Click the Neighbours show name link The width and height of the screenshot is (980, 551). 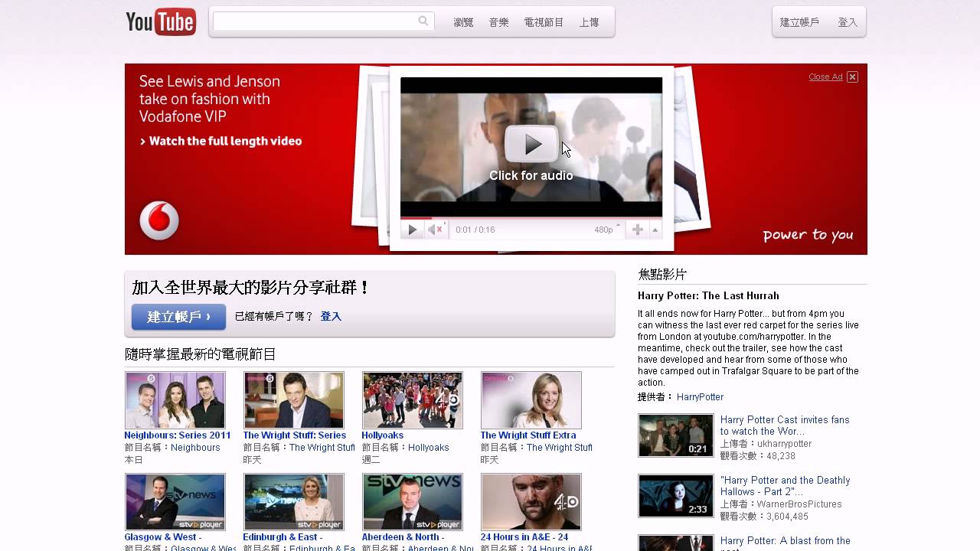(195, 448)
